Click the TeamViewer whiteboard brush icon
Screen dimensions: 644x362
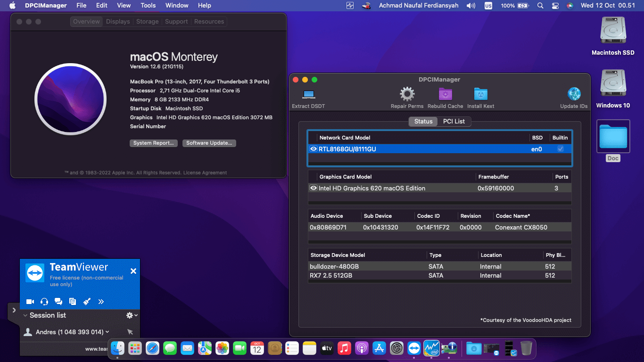[87, 302]
